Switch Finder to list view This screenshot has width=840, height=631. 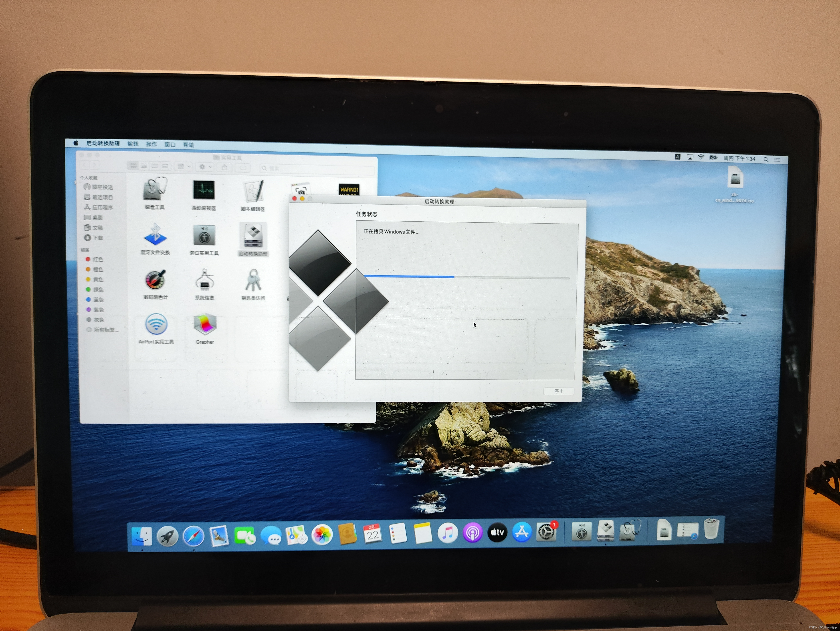click(144, 166)
